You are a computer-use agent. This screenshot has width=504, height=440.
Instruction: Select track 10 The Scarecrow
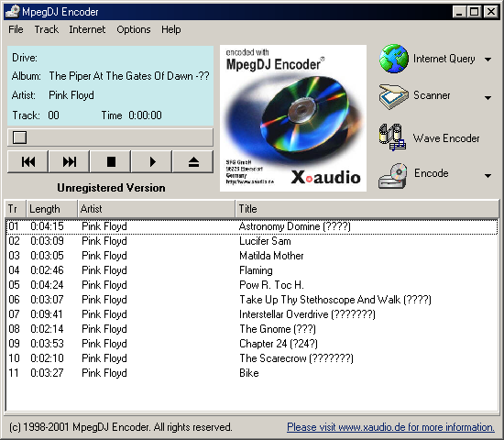(252, 358)
